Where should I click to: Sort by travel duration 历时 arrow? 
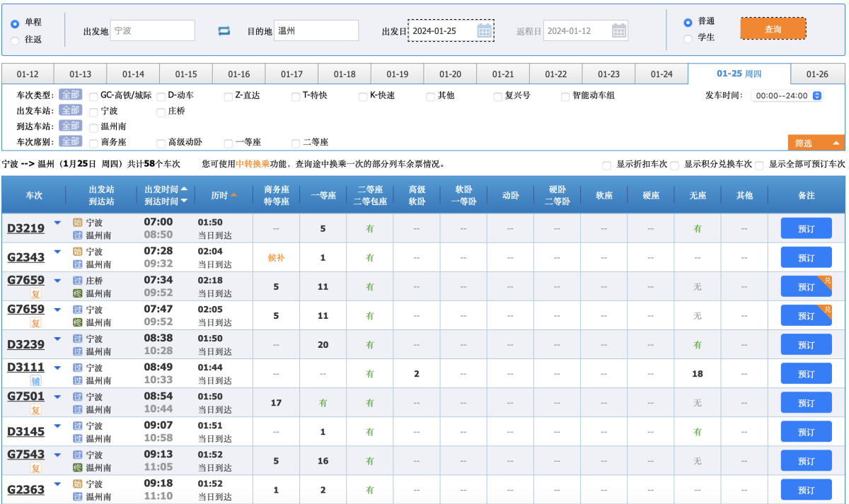tap(233, 194)
